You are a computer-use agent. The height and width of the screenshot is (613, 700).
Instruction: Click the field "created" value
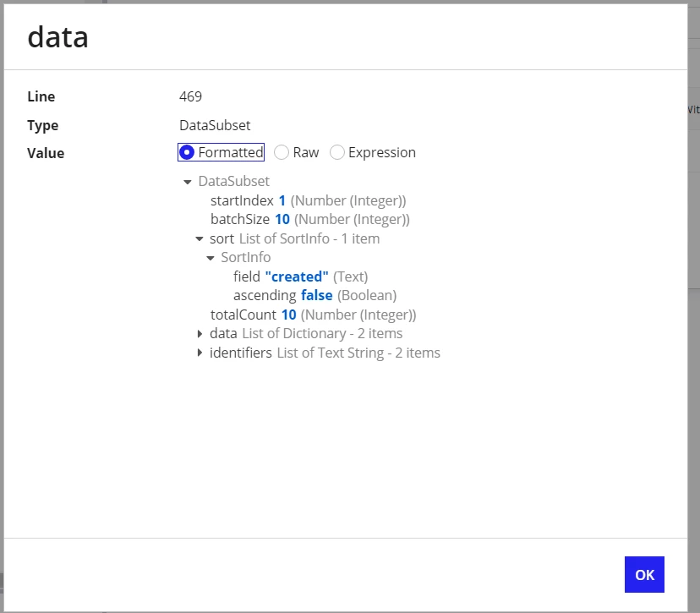coord(297,276)
